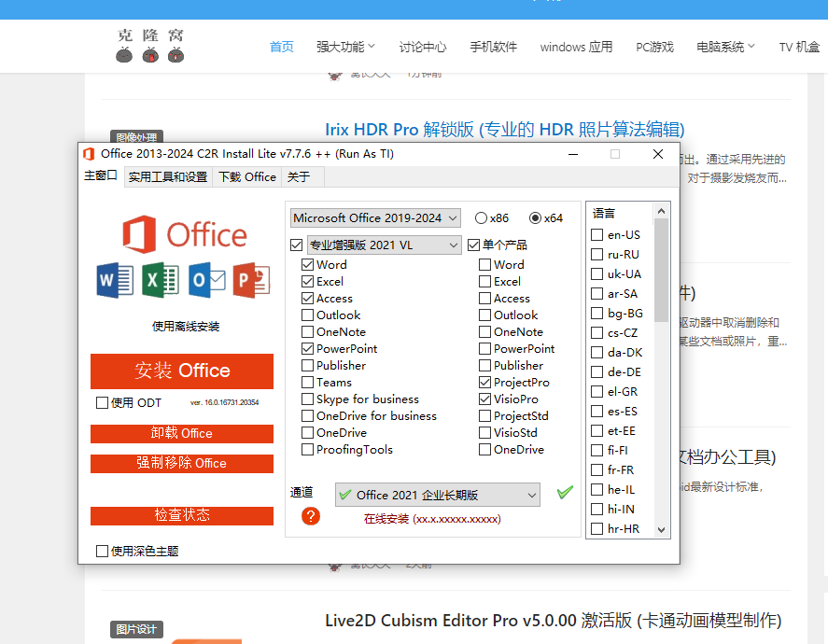Viewport: 828px width, 644px height.
Task: Check Teams in the left product list
Action: click(x=307, y=382)
